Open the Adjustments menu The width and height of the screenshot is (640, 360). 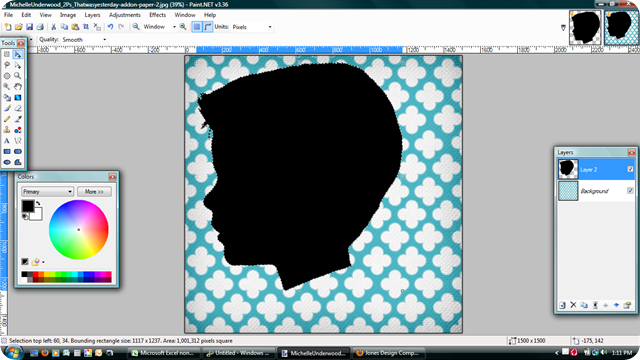[x=124, y=15]
